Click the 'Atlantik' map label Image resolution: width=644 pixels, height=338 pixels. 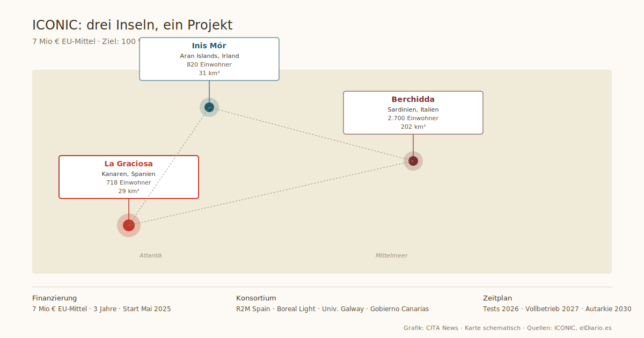click(151, 255)
